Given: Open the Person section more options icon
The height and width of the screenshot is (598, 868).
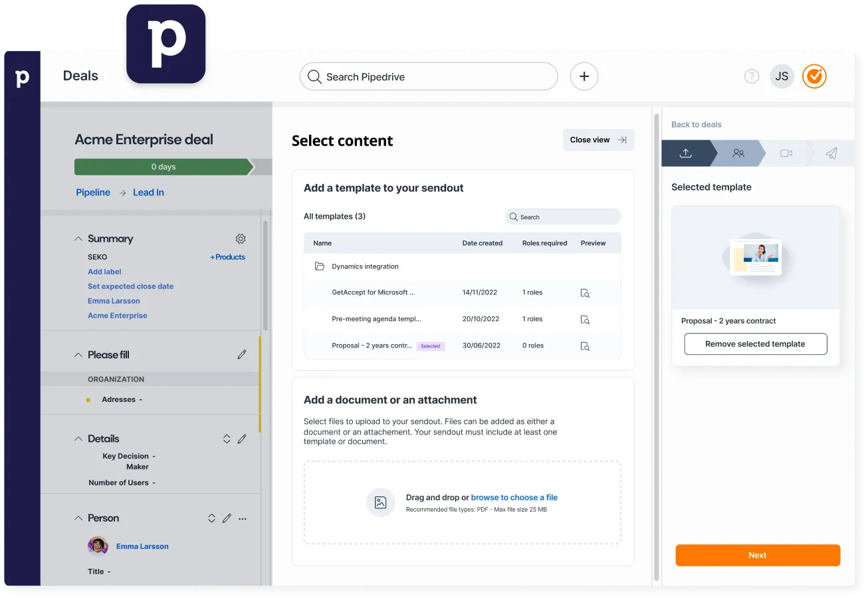Looking at the screenshot, I should click(x=243, y=518).
